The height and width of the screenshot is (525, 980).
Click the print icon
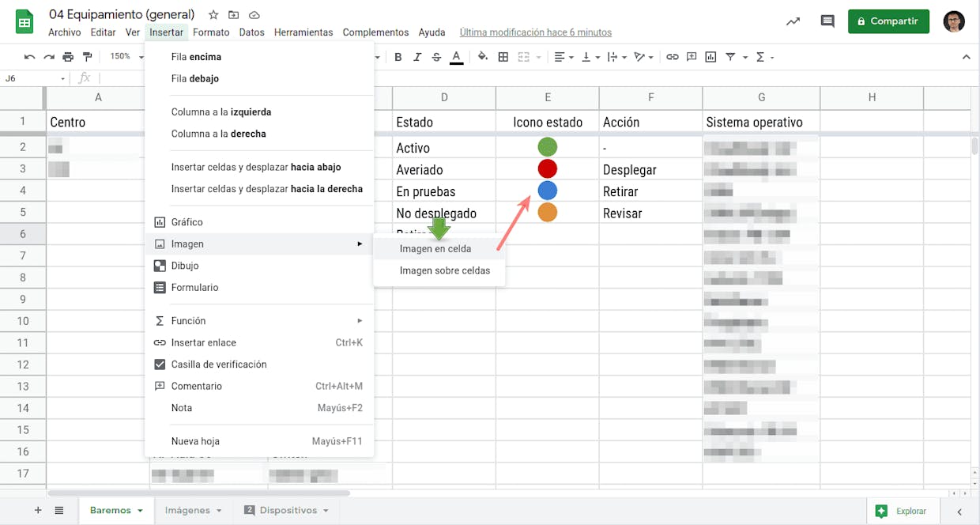(68, 57)
